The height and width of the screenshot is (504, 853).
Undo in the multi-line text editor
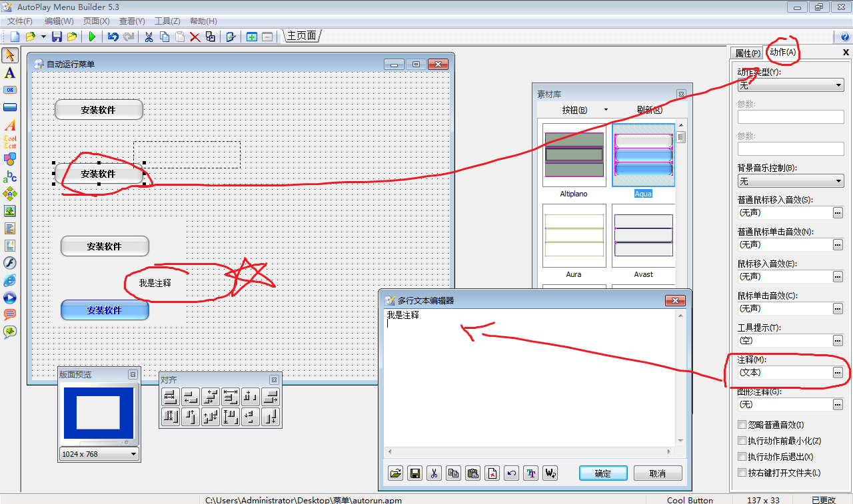512,473
